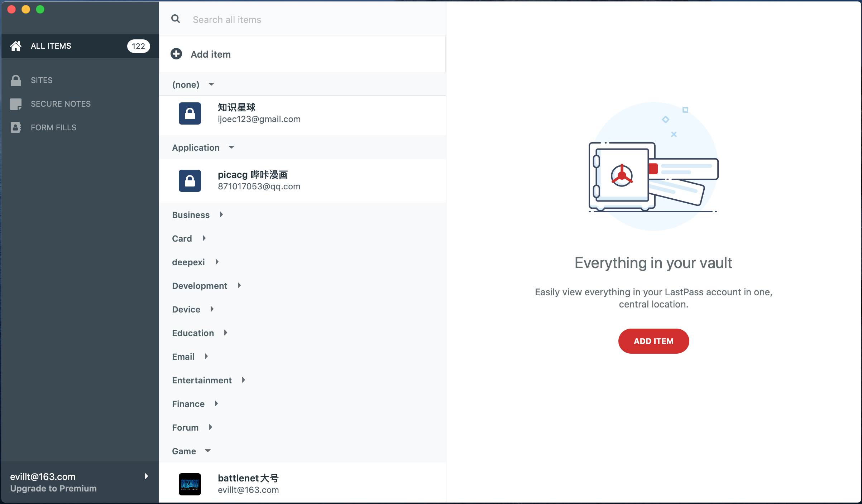Collapse the Application folder

(231, 147)
